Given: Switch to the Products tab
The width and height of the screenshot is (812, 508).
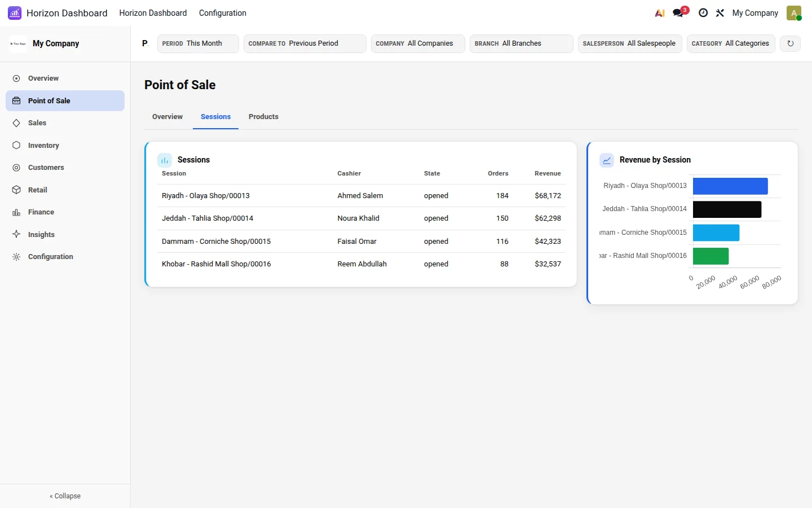Looking at the screenshot, I should 263,117.
